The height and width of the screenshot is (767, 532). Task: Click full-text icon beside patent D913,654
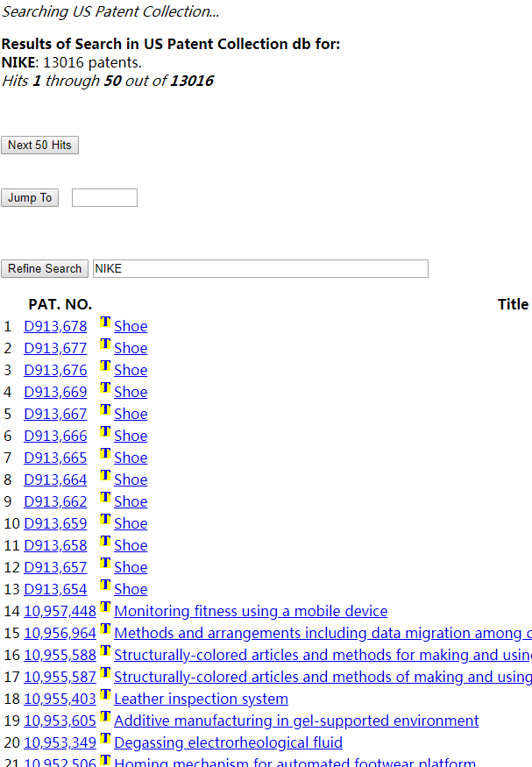coord(105,586)
